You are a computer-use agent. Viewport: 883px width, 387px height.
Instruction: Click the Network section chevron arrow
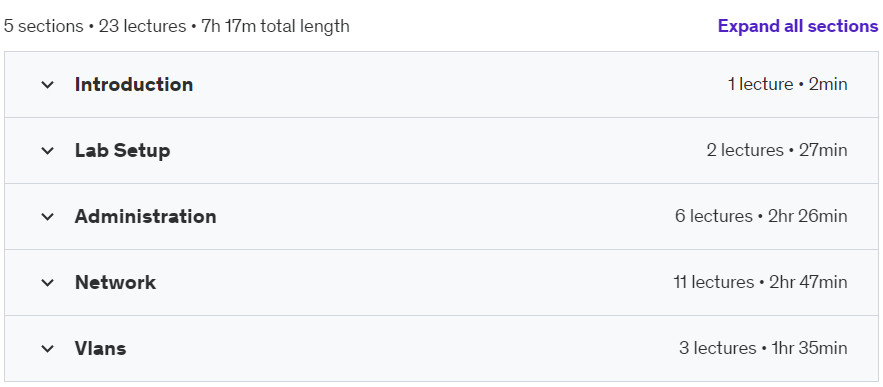tap(48, 283)
